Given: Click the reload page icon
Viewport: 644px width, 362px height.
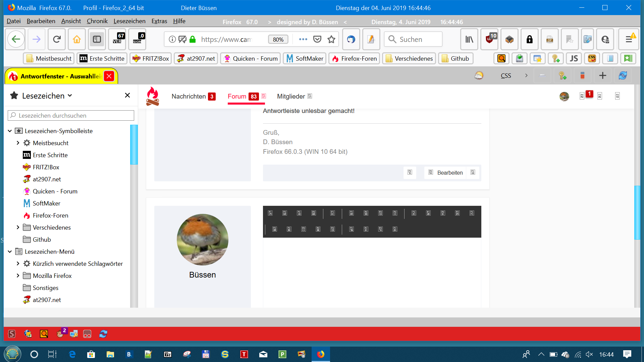Looking at the screenshot, I should click(57, 39).
